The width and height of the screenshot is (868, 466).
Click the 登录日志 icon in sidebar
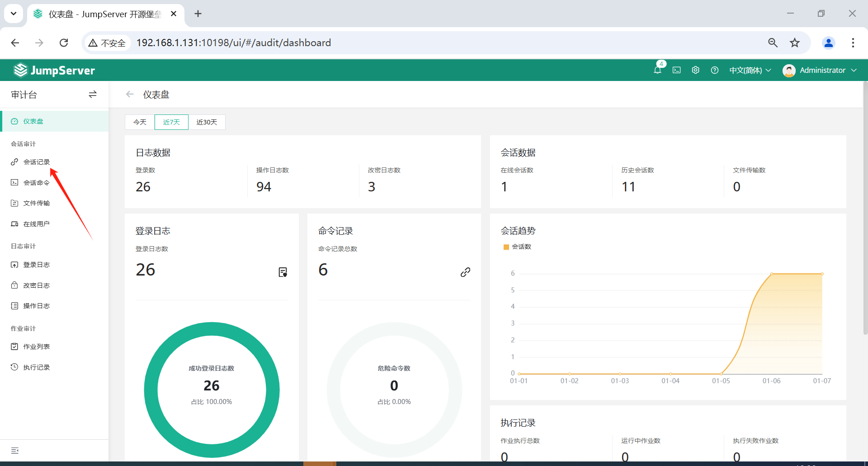(x=14, y=265)
